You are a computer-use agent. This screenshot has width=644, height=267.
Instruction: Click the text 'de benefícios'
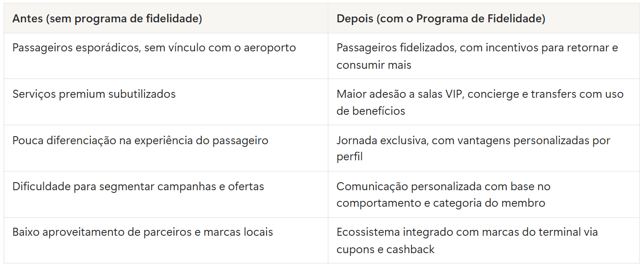coord(370,111)
